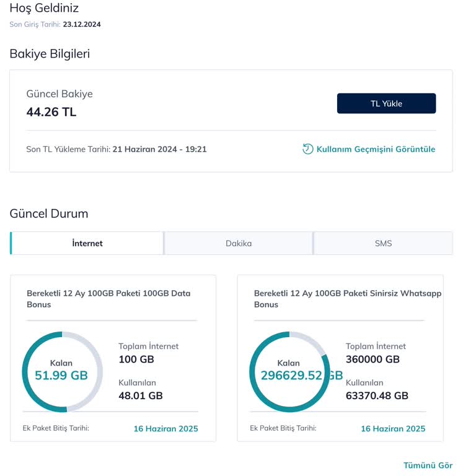Click the Bakiye Bilgileri heading
Screen dimensions: 476x476
(50, 54)
